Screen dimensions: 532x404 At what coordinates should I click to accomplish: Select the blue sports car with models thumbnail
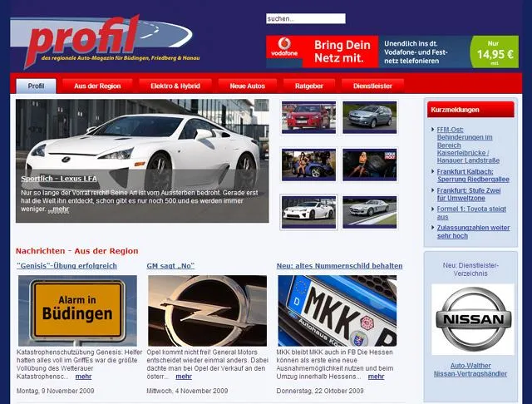(x=308, y=165)
